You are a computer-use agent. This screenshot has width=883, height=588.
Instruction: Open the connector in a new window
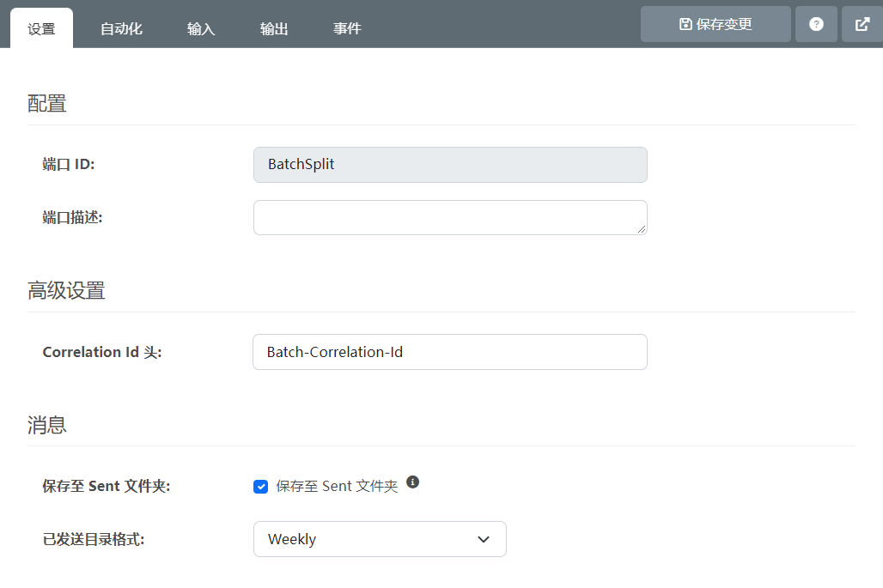coord(862,24)
